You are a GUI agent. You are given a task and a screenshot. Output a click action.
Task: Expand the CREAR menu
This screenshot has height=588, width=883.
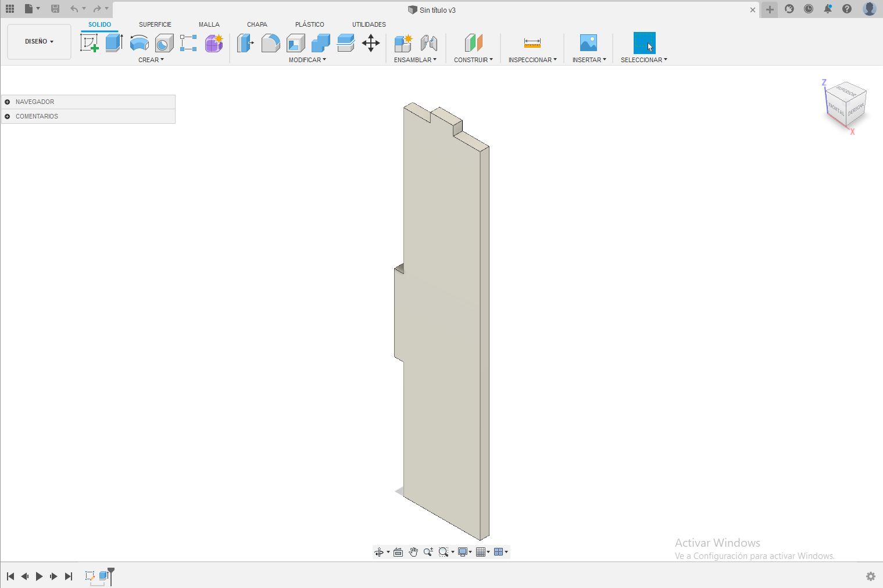click(151, 60)
